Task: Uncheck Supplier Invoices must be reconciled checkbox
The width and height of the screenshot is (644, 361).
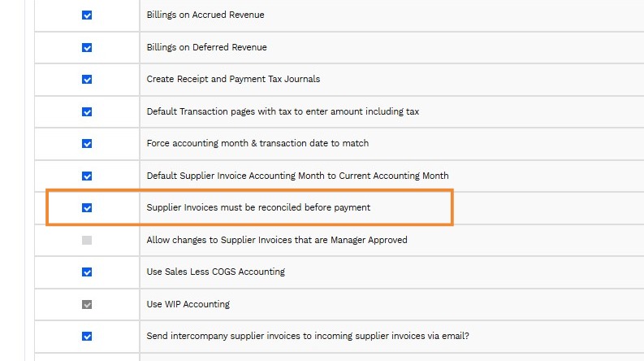Action: coord(87,208)
